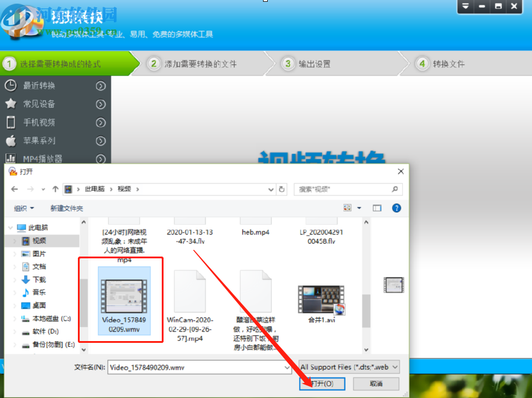
Task: Select 图片 in the navigation tree
Action: [39, 254]
